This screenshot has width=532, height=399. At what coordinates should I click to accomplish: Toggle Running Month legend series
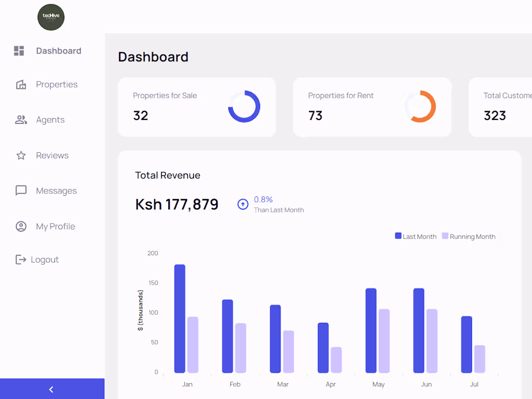(469, 236)
